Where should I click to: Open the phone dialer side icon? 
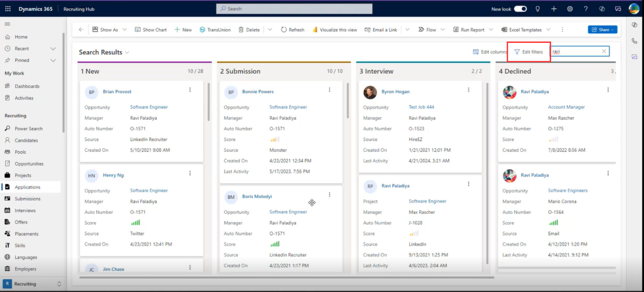coord(634,41)
